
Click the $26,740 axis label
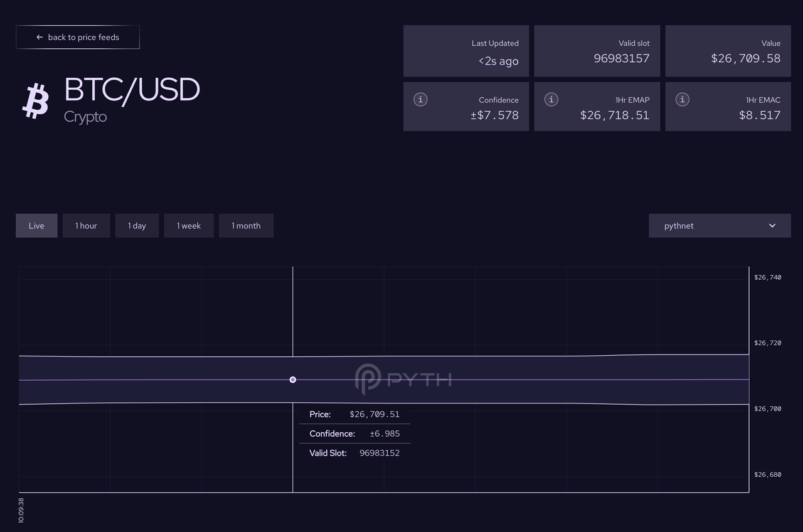(x=768, y=277)
